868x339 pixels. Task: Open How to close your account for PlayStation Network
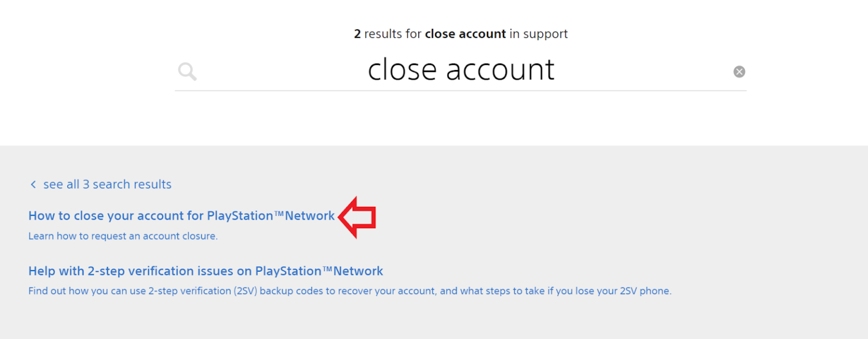pyautogui.click(x=181, y=216)
